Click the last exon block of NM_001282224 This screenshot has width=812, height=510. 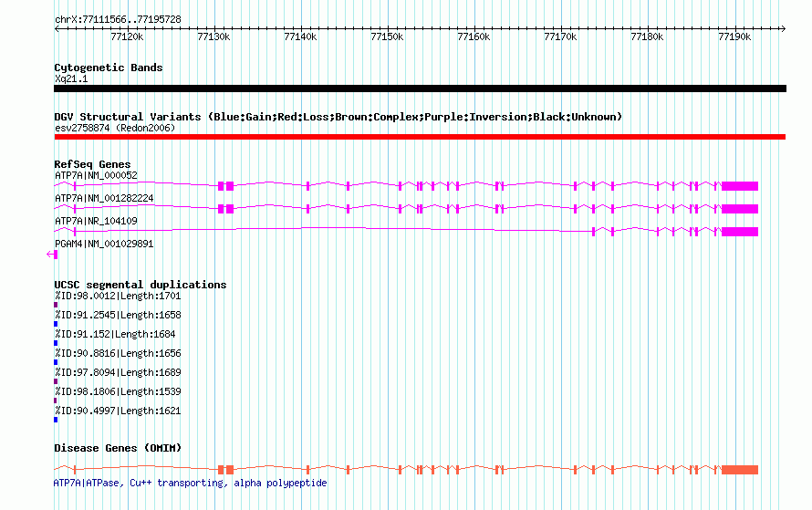740,209
